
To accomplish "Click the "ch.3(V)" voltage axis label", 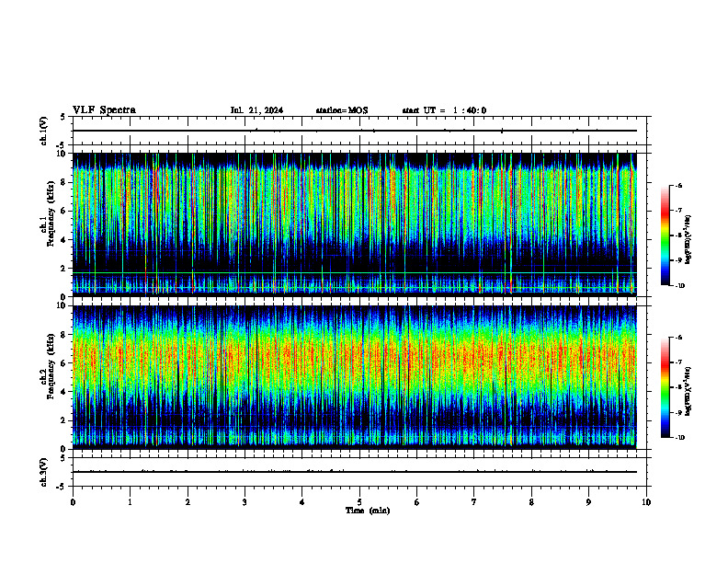I will 43,472.
